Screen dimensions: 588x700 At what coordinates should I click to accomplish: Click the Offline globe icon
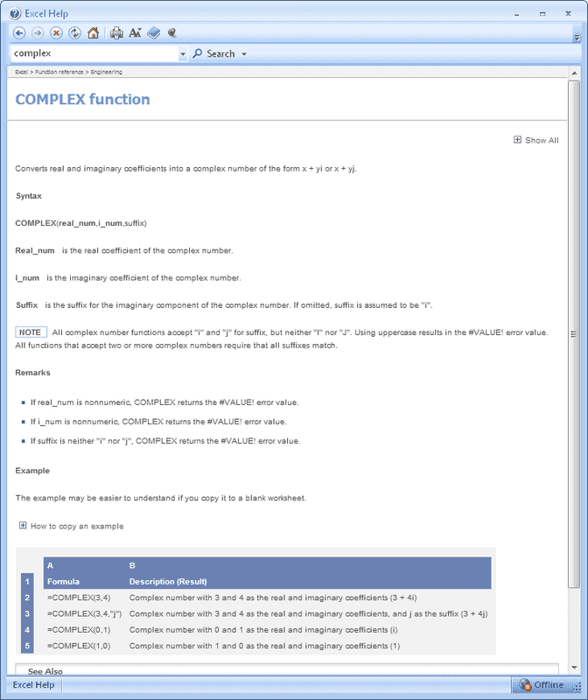(525, 685)
